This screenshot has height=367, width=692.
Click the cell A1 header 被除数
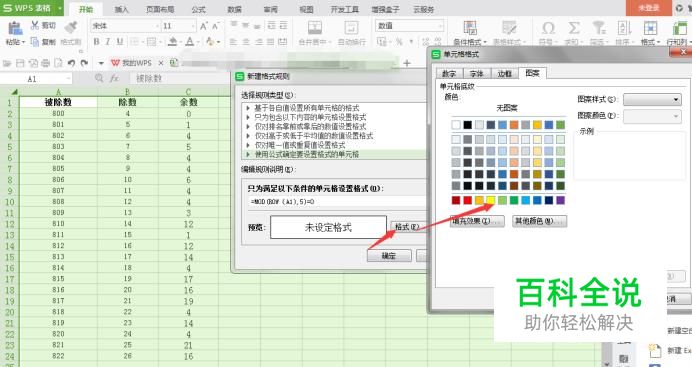coord(58,102)
